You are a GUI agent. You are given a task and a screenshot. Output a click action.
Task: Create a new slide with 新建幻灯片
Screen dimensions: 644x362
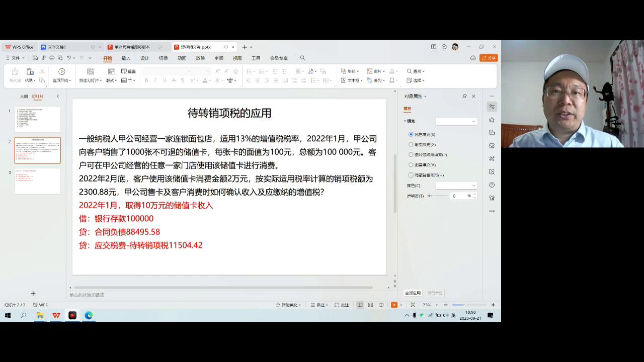click(x=90, y=75)
